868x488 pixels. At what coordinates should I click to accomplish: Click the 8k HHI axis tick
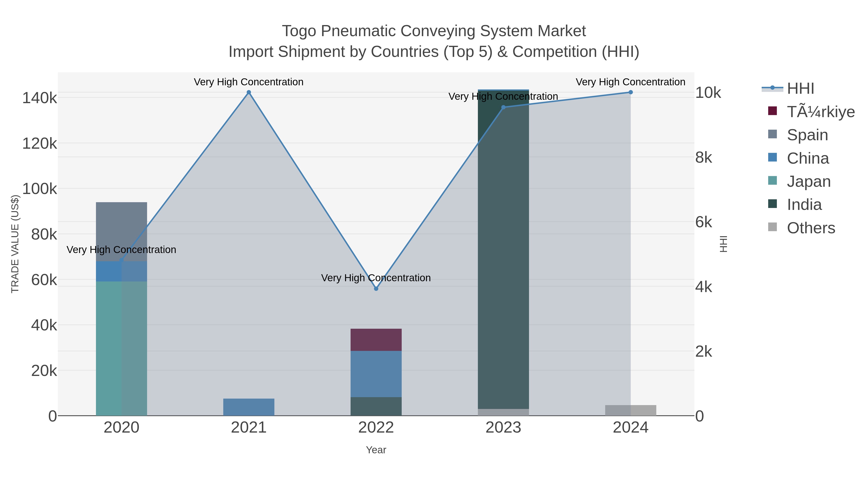[x=704, y=158]
